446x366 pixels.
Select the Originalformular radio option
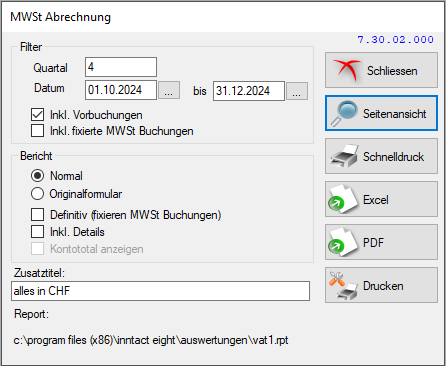pyautogui.click(x=37, y=194)
